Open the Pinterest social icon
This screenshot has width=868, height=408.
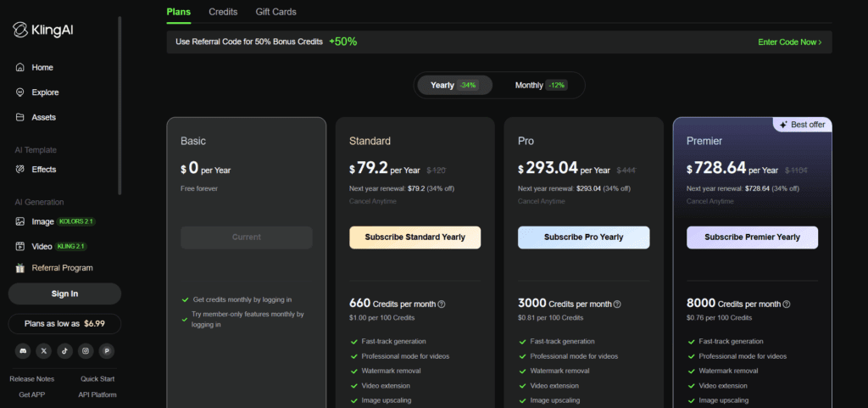tap(107, 350)
